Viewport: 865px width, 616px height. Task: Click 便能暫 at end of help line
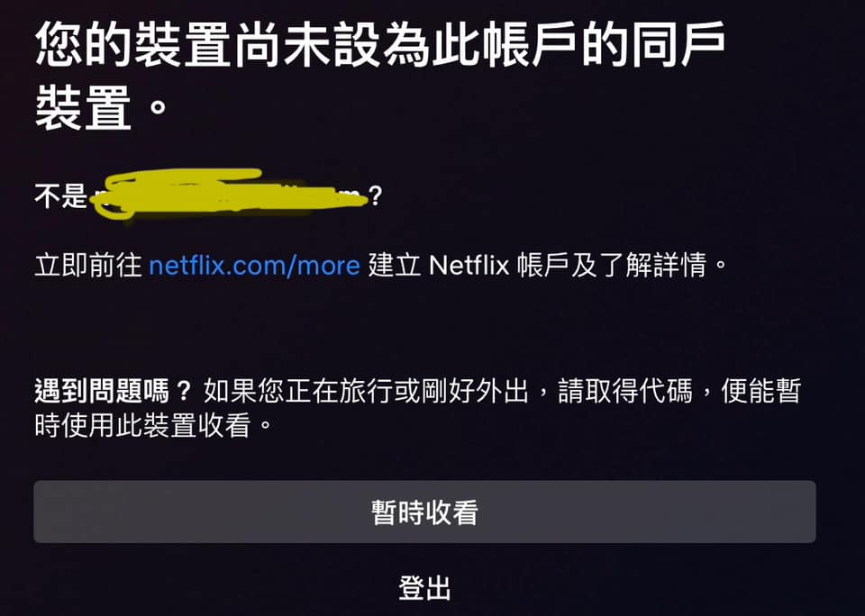760,392
